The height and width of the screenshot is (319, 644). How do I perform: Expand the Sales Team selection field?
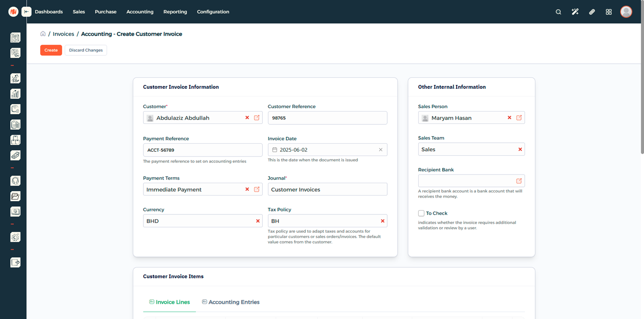(x=466, y=150)
